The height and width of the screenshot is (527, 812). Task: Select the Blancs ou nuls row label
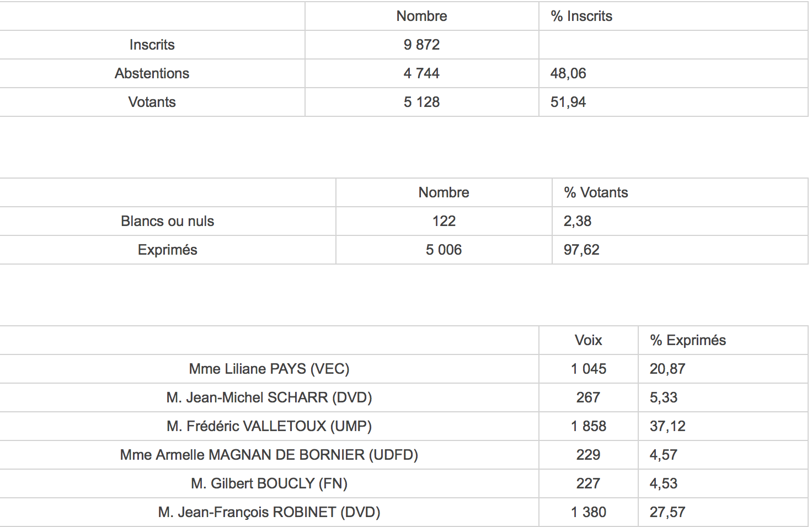(168, 221)
